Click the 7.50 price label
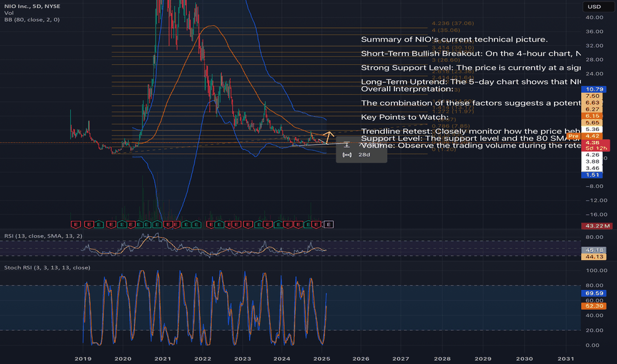 pos(592,96)
